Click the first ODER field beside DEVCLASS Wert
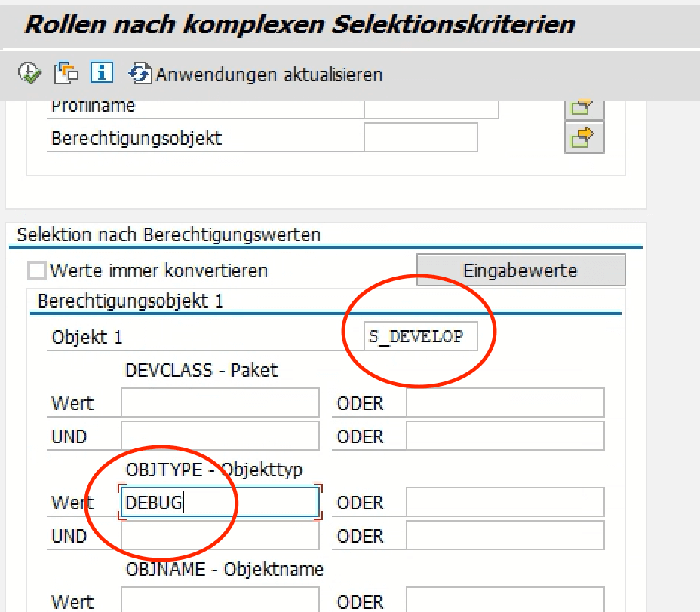Viewport: 700px width, 612px height. (505, 402)
